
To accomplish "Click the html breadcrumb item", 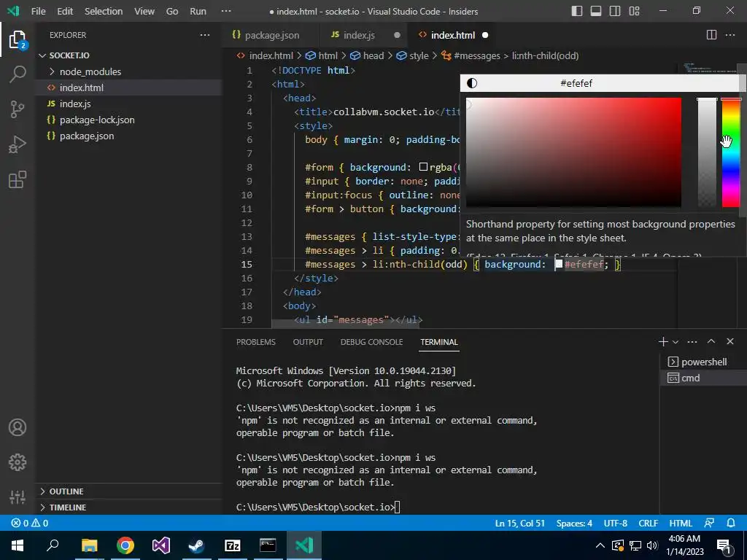I will (322, 55).
